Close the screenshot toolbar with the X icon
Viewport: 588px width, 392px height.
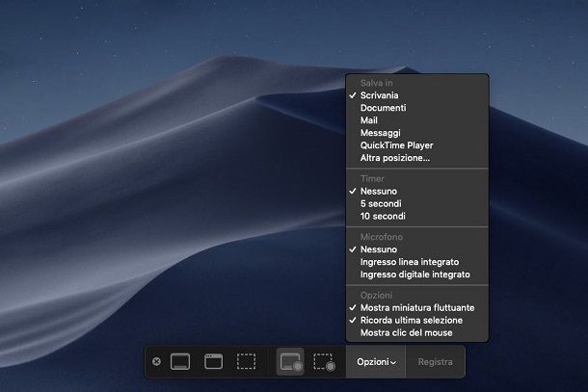click(157, 361)
